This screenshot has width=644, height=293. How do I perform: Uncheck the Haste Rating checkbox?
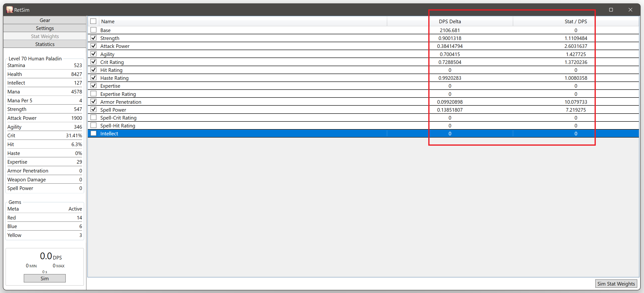click(x=93, y=78)
